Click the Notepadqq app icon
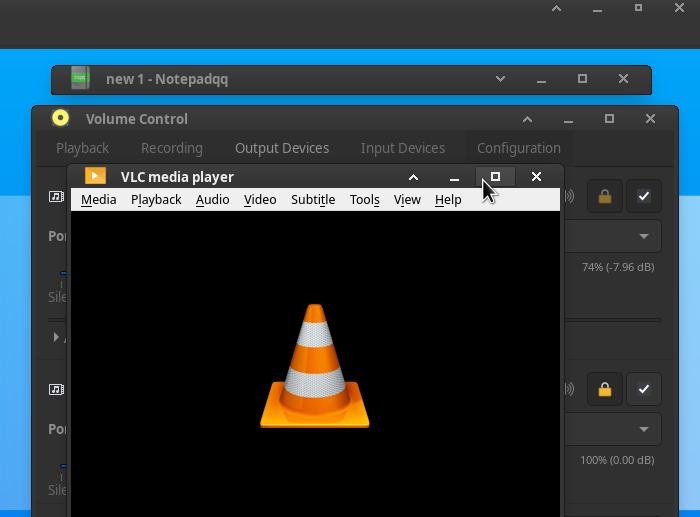The height and width of the screenshot is (517, 700). (x=80, y=78)
